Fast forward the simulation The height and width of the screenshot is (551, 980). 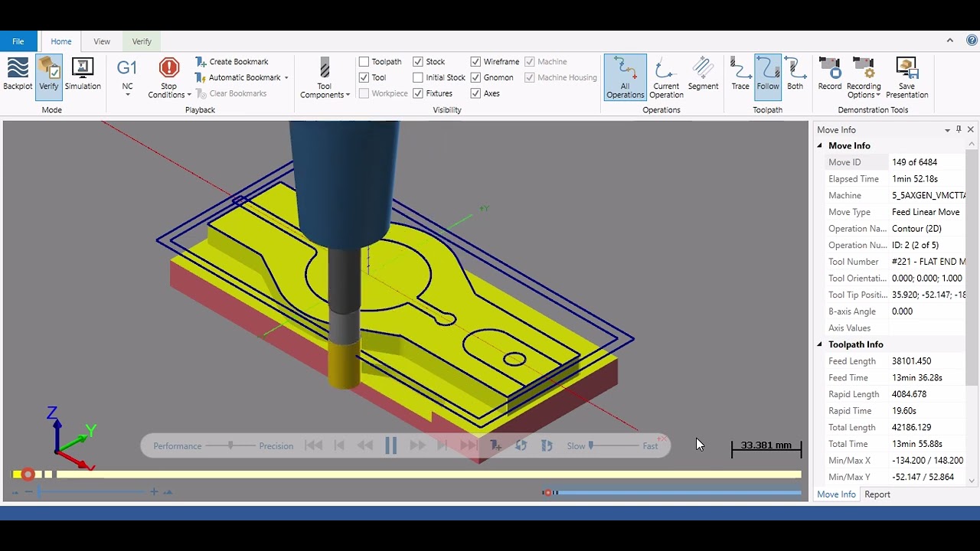click(x=417, y=445)
